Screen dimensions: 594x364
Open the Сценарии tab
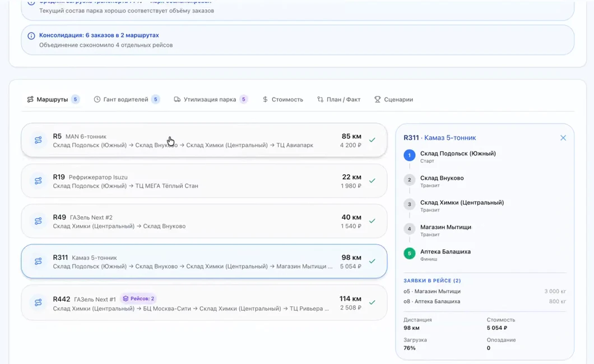pyautogui.click(x=393, y=100)
